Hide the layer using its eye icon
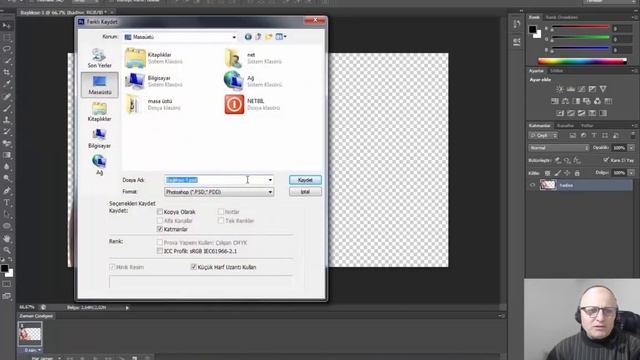The width and height of the screenshot is (640, 360). (x=532, y=185)
